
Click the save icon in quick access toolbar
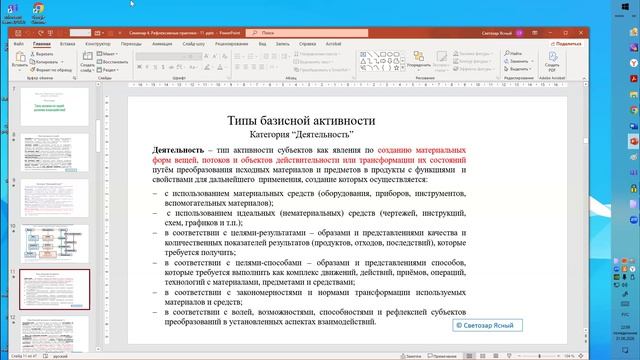(x=18, y=33)
